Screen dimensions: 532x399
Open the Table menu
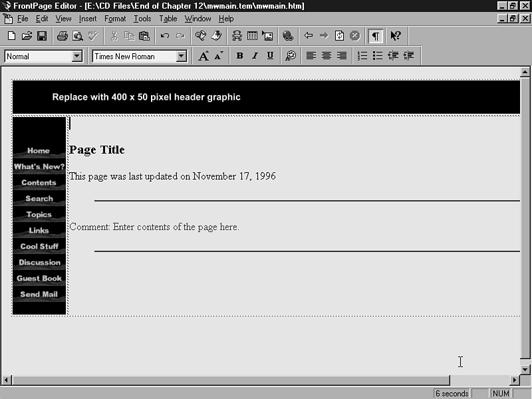pyautogui.click(x=168, y=19)
